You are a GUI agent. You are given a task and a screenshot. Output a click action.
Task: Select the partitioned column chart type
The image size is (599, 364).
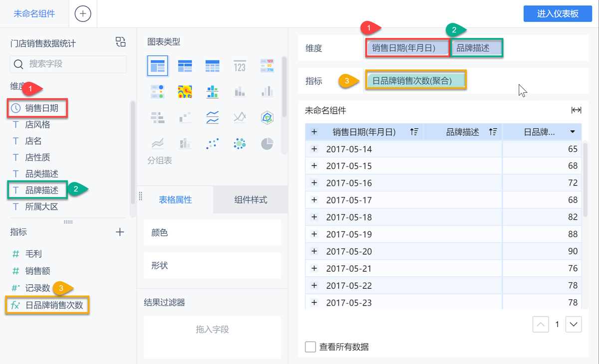pyautogui.click(x=213, y=92)
